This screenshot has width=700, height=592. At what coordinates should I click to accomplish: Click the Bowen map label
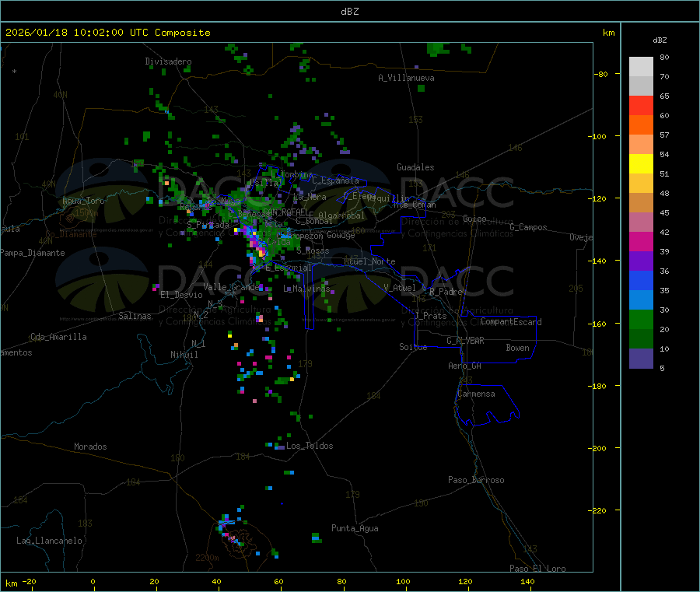click(x=518, y=348)
